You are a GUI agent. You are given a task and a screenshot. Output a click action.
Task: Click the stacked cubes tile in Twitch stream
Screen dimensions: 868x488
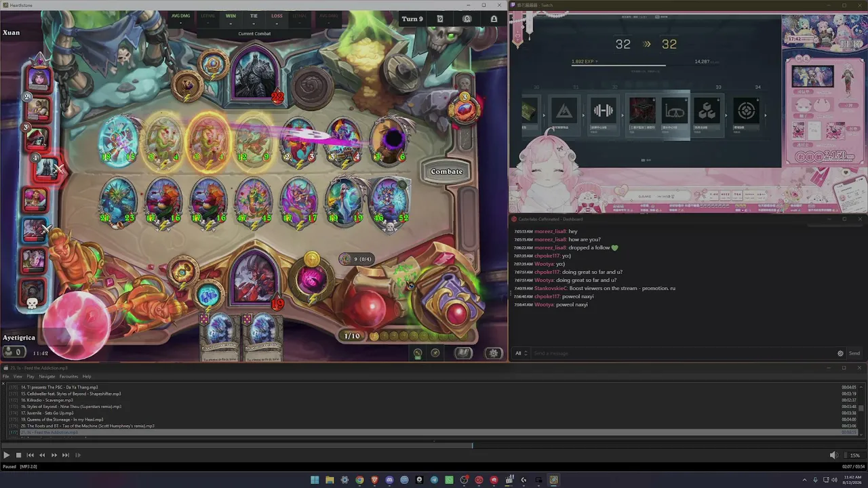707,110
